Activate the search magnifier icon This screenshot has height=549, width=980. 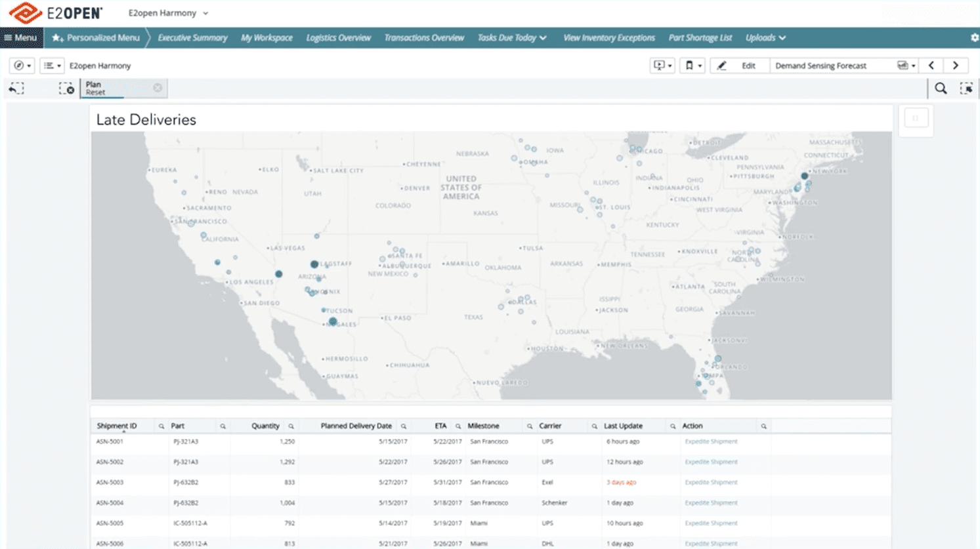(x=941, y=88)
